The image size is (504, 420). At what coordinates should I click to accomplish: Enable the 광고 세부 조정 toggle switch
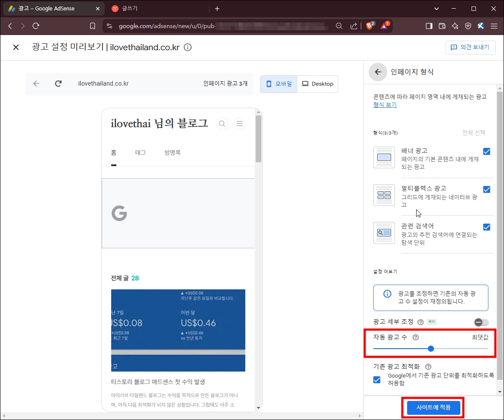[480, 322]
